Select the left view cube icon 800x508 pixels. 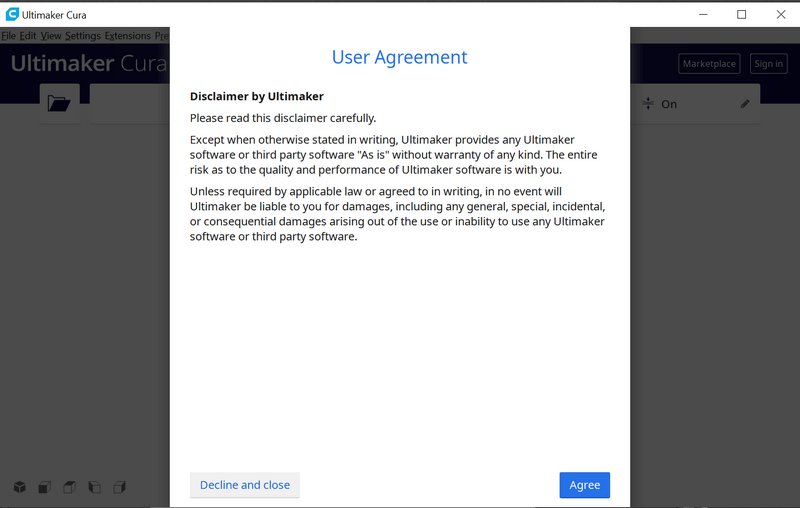94,487
